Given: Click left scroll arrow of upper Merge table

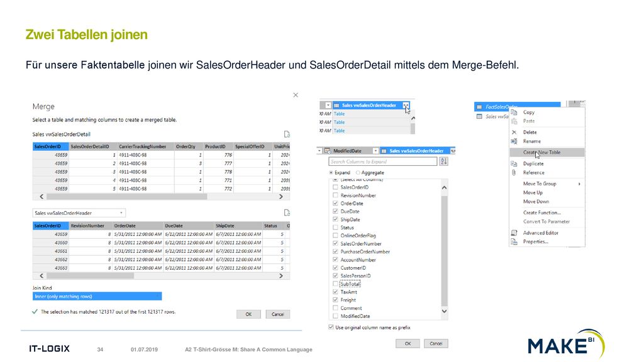Looking at the screenshot, I should (42, 197).
